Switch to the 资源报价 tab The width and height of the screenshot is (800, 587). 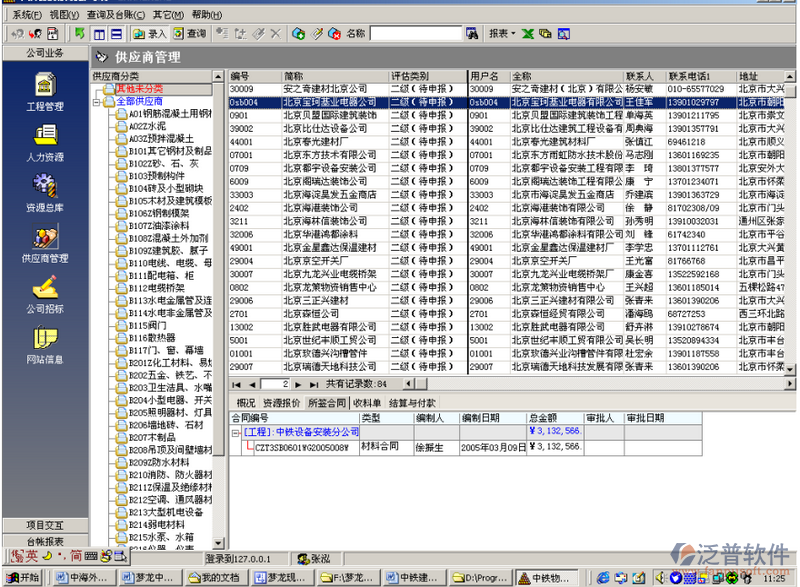pos(283,402)
